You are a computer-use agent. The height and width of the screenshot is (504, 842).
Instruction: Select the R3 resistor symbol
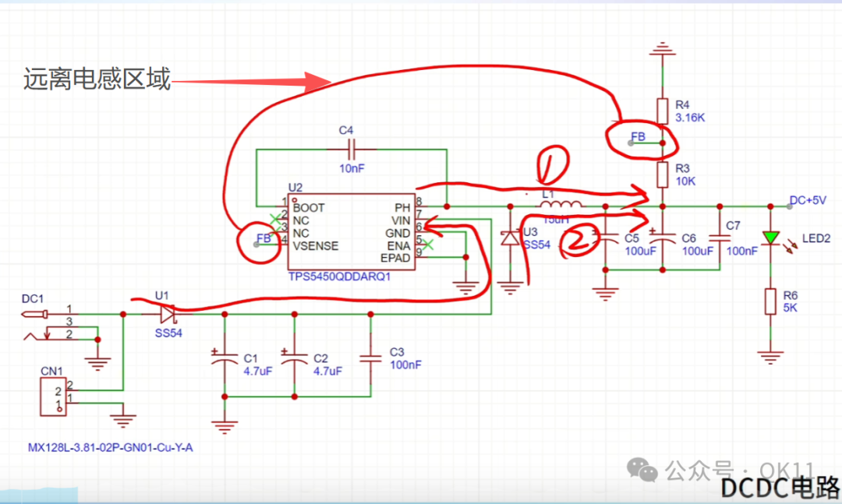point(663,174)
